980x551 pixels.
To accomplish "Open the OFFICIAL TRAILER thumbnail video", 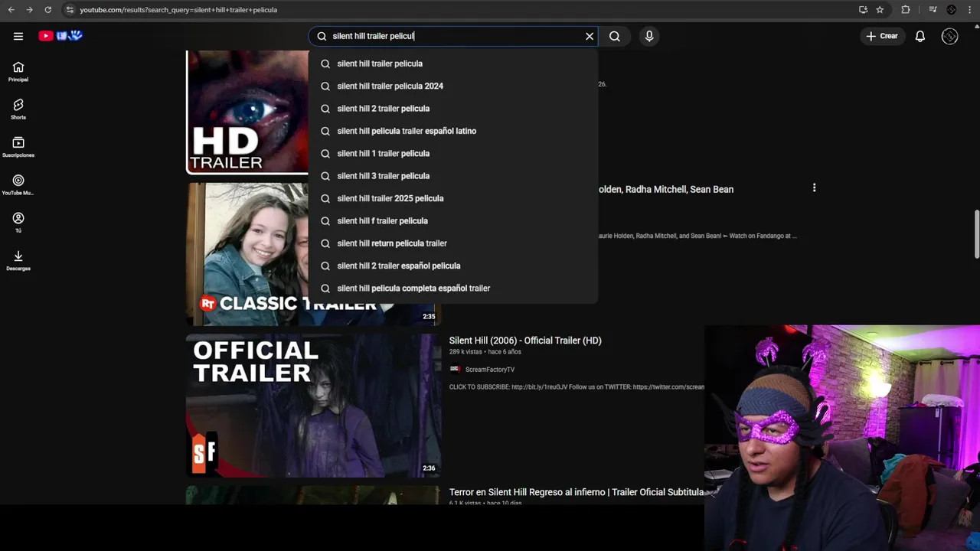I will (x=313, y=406).
